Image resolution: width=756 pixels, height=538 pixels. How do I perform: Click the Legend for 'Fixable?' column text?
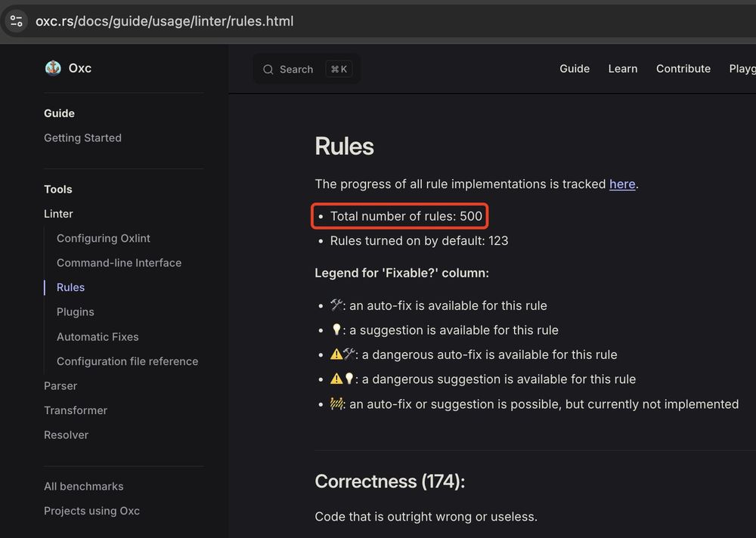pyautogui.click(x=401, y=273)
